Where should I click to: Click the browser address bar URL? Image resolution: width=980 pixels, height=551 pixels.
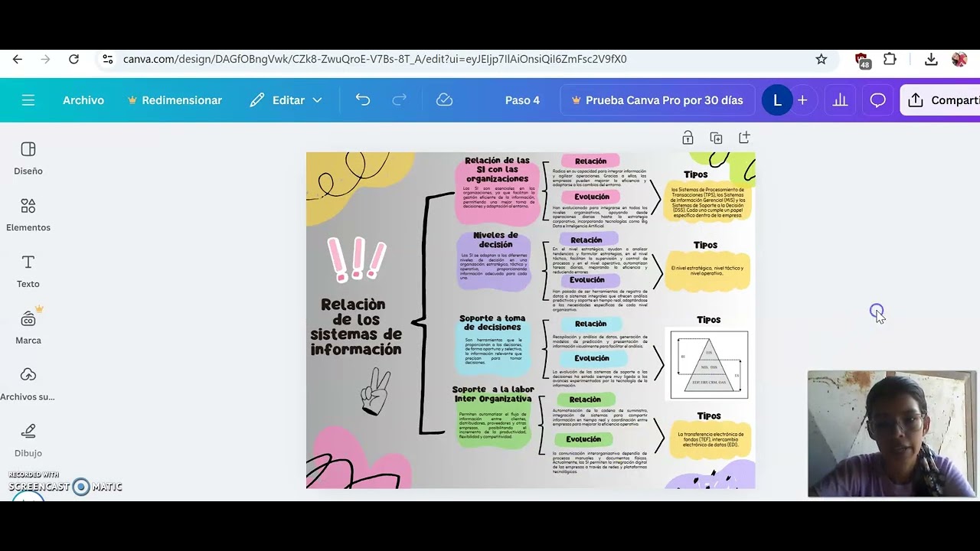point(375,59)
